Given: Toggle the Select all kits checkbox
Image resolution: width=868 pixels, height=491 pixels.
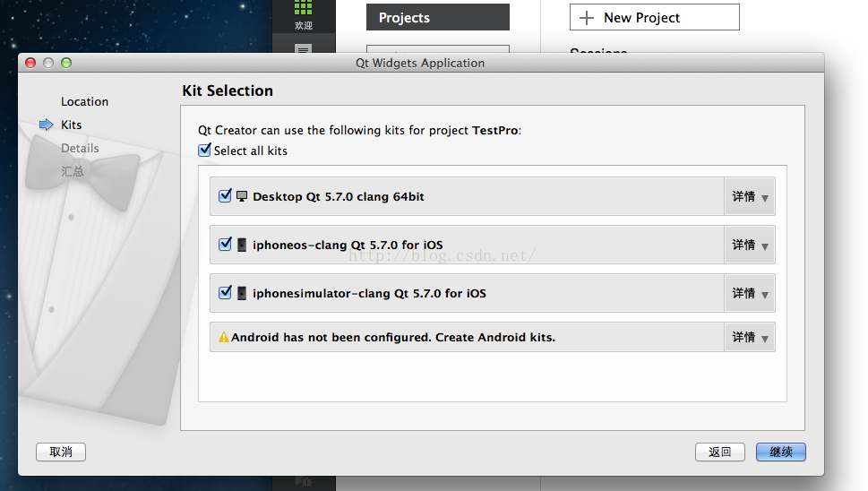Looking at the screenshot, I should [x=205, y=150].
